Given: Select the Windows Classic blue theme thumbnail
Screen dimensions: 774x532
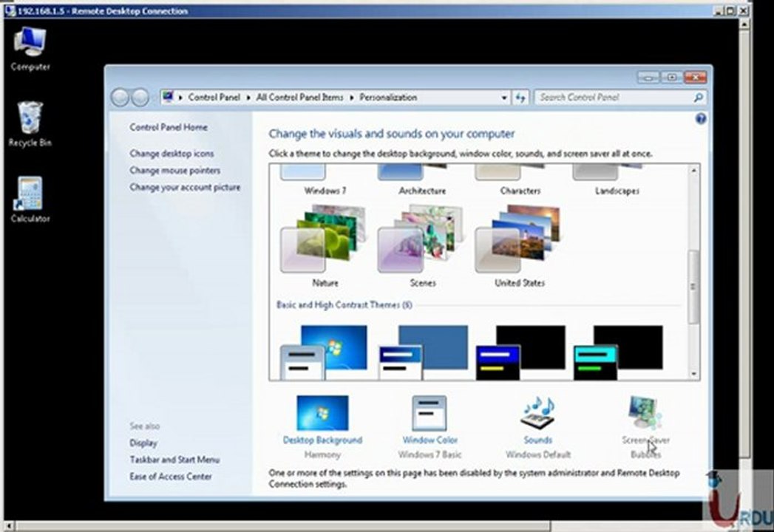Looking at the screenshot, I should (423, 352).
